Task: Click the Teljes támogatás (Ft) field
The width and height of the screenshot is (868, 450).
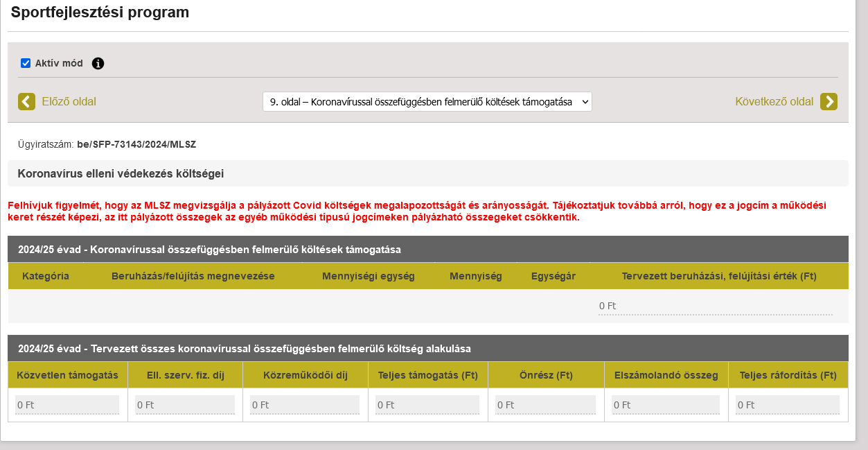Action: coord(427,404)
